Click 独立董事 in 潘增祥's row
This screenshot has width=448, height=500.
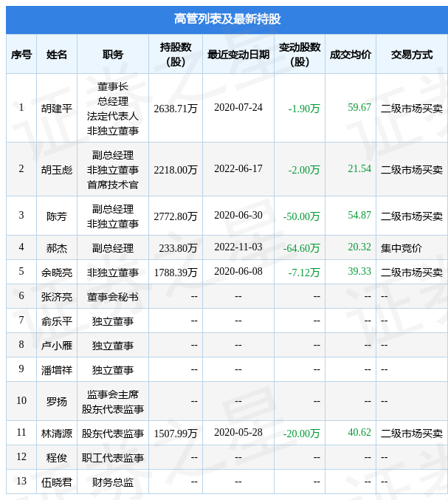coord(113,370)
